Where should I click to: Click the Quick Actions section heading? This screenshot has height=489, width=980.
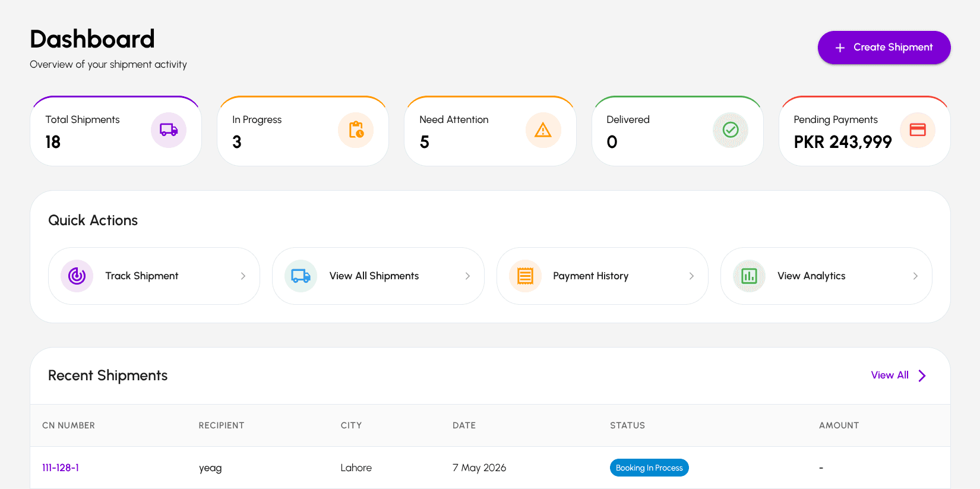tap(93, 220)
